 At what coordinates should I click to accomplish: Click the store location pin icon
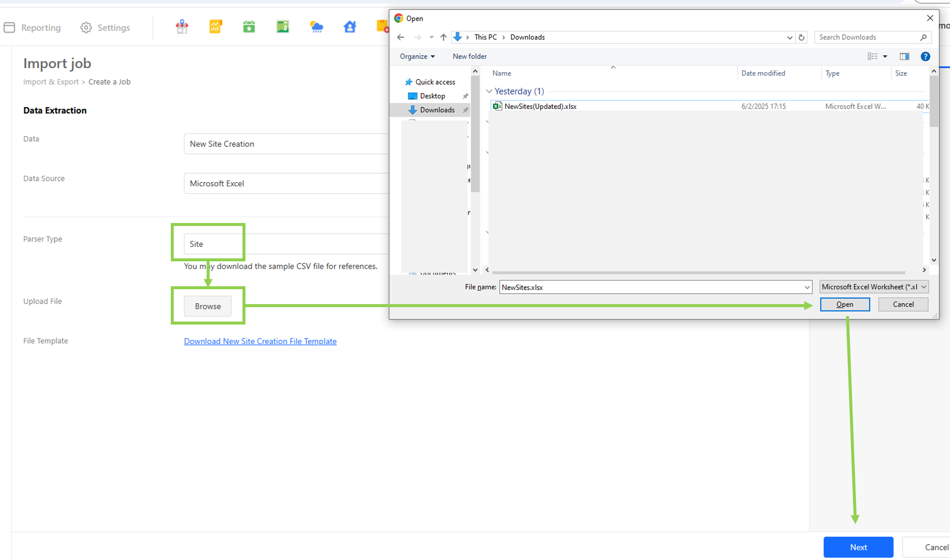(182, 27)
